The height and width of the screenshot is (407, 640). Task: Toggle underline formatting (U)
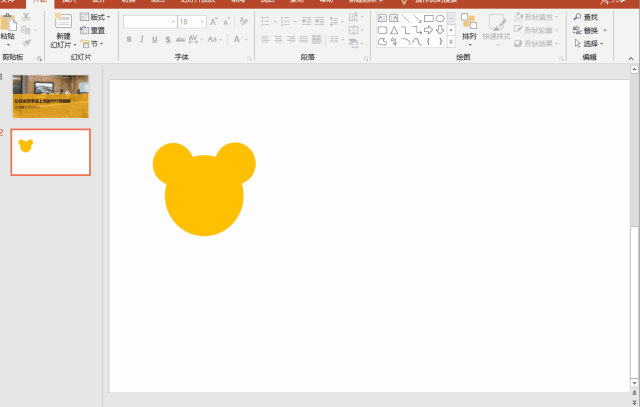click(x=154, y=39)
